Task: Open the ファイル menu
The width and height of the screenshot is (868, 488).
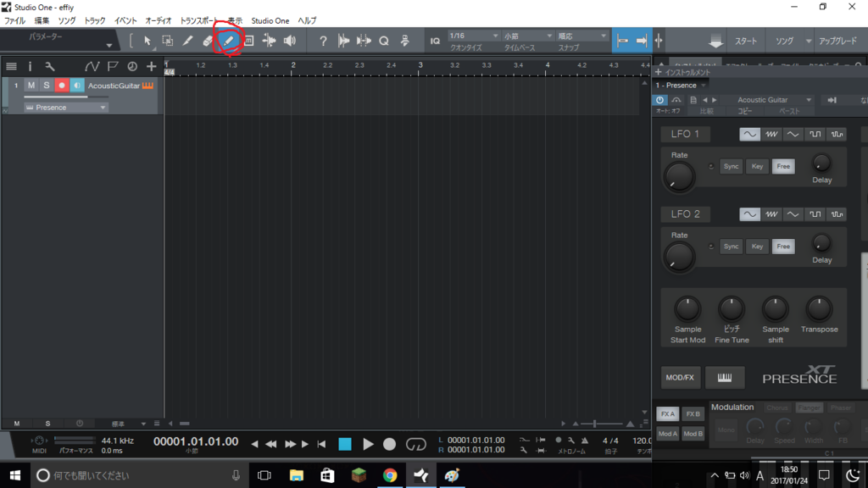Action: 15,20
